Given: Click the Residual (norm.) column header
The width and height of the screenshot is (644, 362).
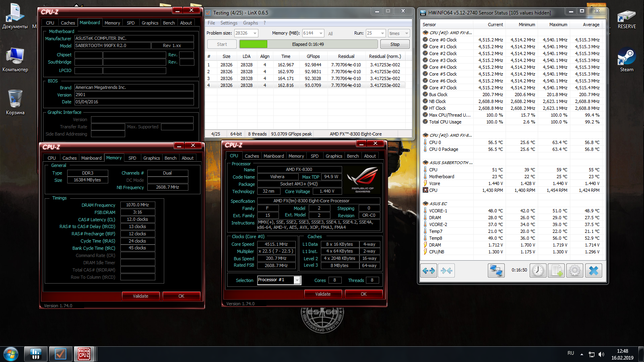Looking at the screenshot, I should (x=385, y=56).
